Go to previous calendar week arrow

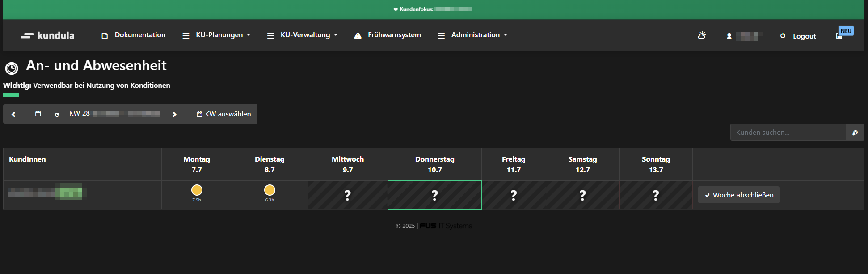click(x=14, y=114)
